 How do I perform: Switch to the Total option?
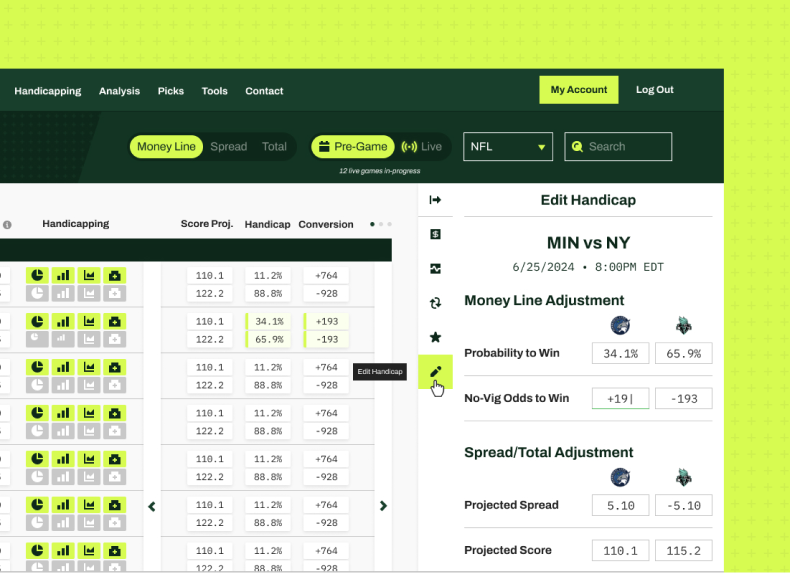tap(274, 147)
